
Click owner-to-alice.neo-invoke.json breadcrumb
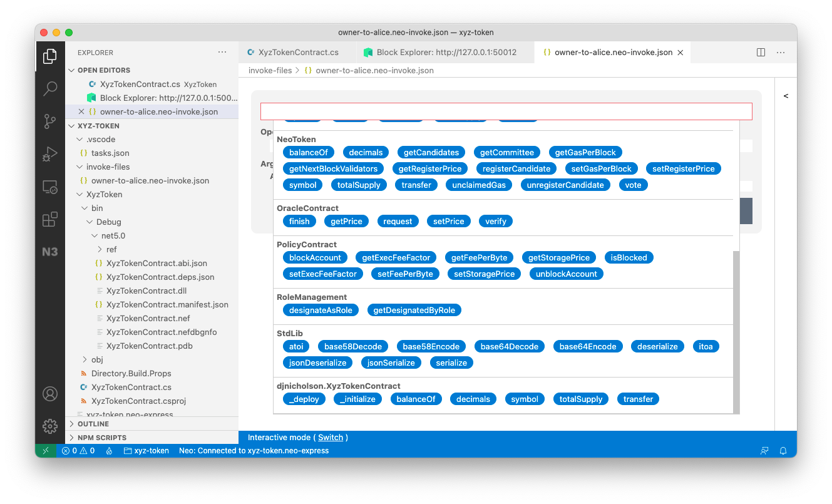click(x=374, y=70)
